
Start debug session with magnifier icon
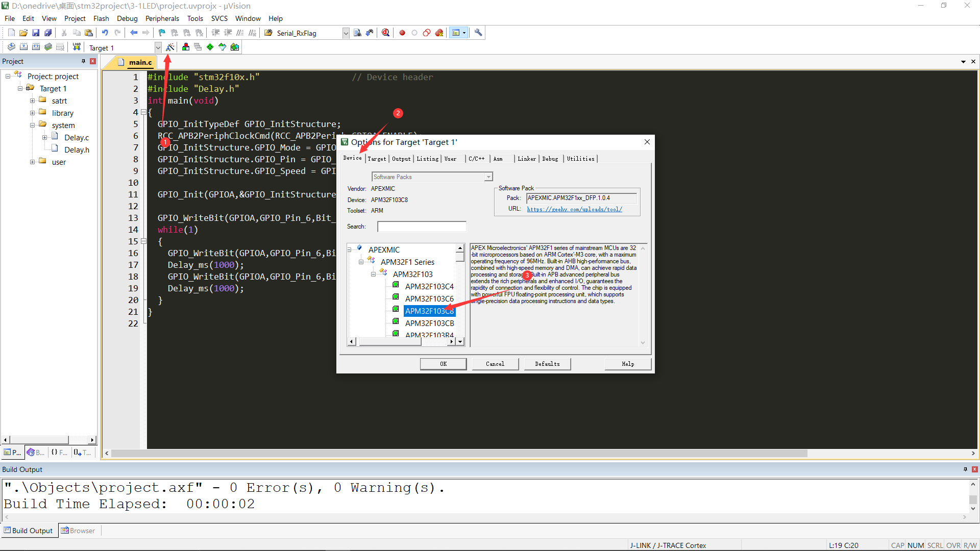[386, 33]
